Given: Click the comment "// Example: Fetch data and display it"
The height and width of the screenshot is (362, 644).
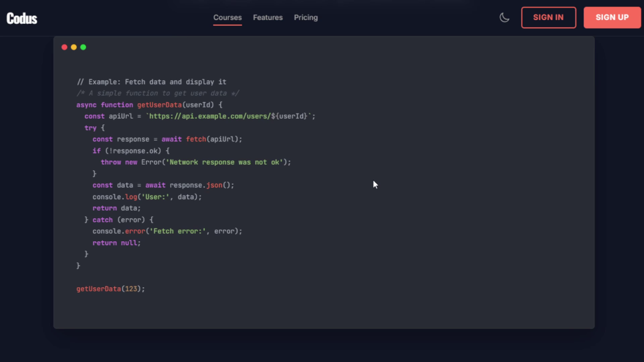Looking at the screenshot, I should click(x=152, y=82).
